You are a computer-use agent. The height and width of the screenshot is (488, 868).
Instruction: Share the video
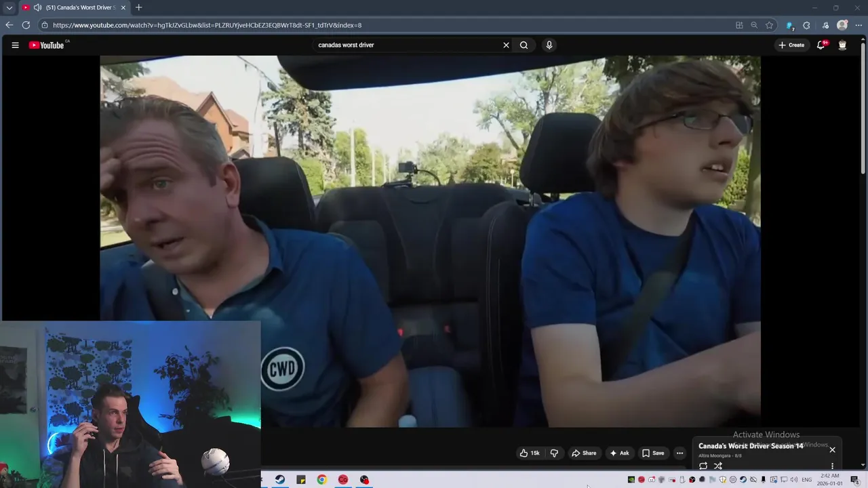584,453
